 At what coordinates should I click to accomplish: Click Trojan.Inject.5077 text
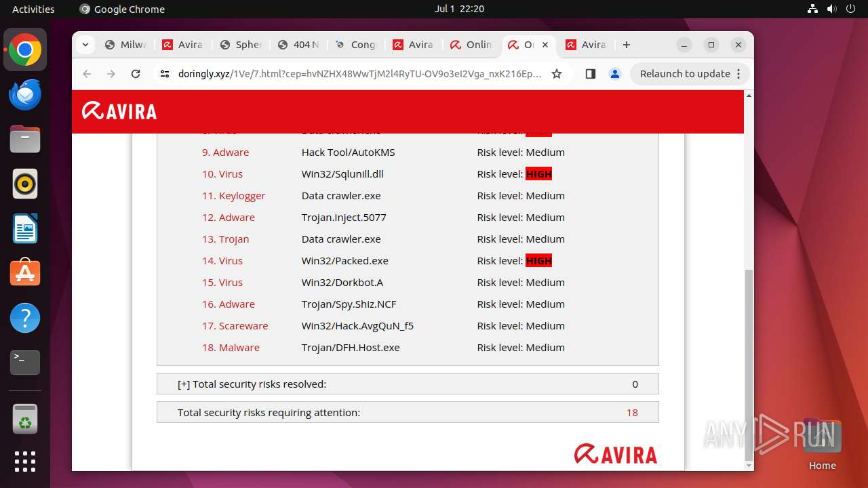point(344,217)
